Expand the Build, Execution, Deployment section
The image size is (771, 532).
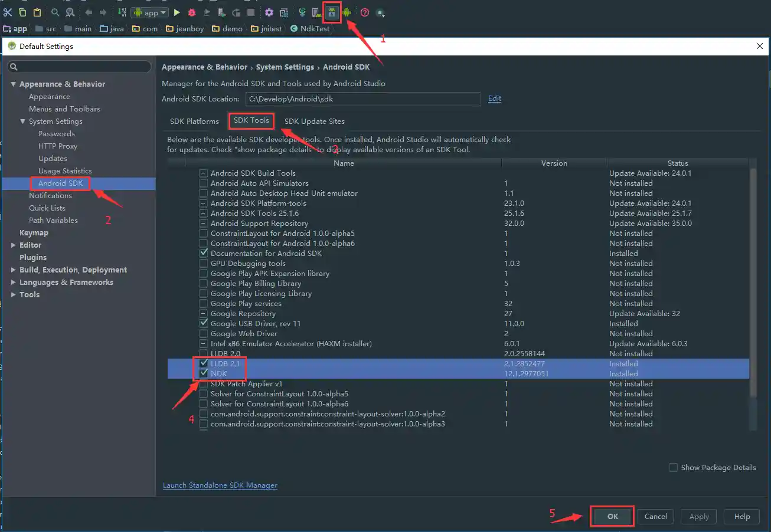(x=14, y=270)
